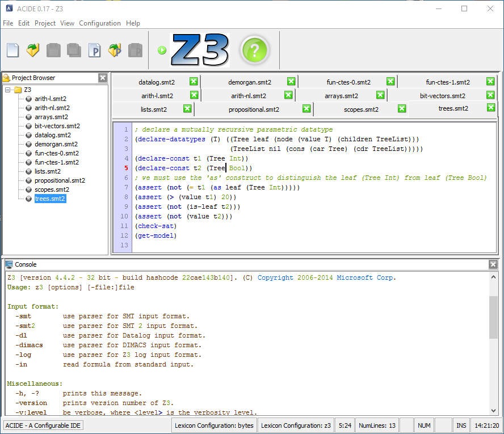Viewport: 504px width, 434px height.
Task: Open the Configuration menu
Action: point(100,23)
